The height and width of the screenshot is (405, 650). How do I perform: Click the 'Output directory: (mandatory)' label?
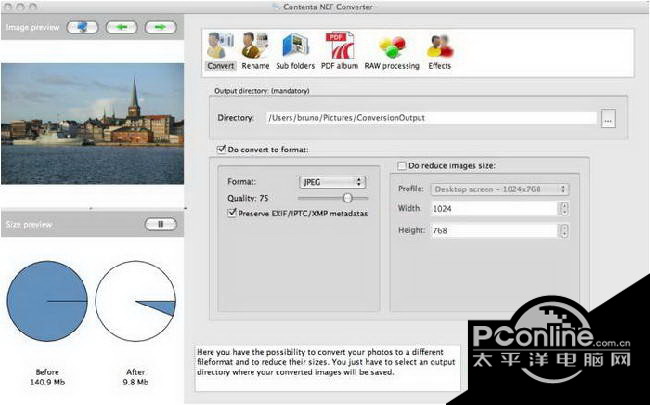(x=262, y=91)
